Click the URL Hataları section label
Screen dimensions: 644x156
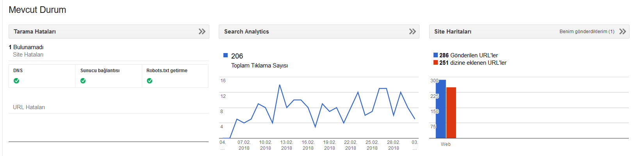(x=29, y=107)
